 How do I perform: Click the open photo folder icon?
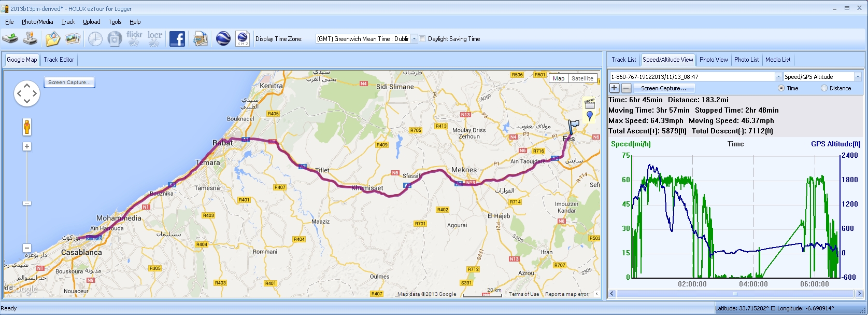(x=53, y=38)
